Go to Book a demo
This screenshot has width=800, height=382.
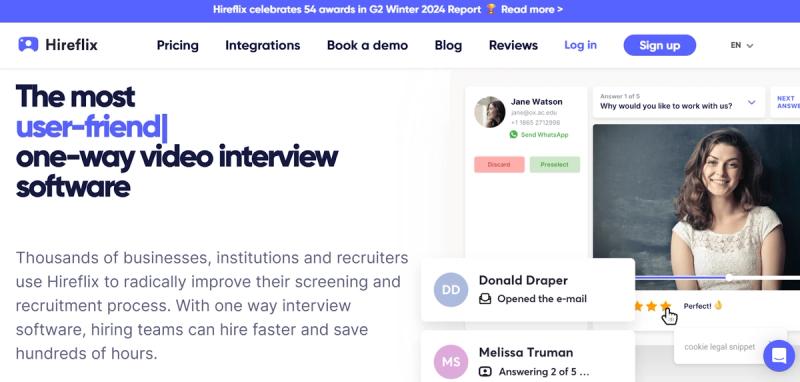(x=367, y=45)
